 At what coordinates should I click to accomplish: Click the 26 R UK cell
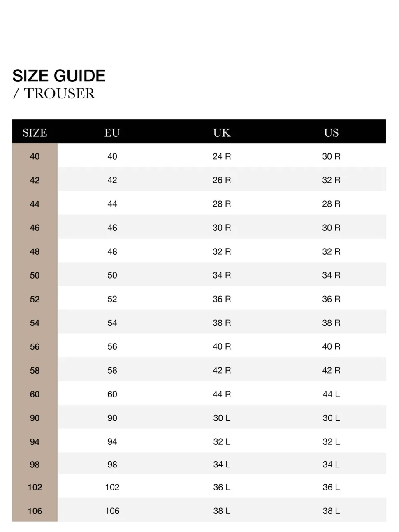pos(222,180)
